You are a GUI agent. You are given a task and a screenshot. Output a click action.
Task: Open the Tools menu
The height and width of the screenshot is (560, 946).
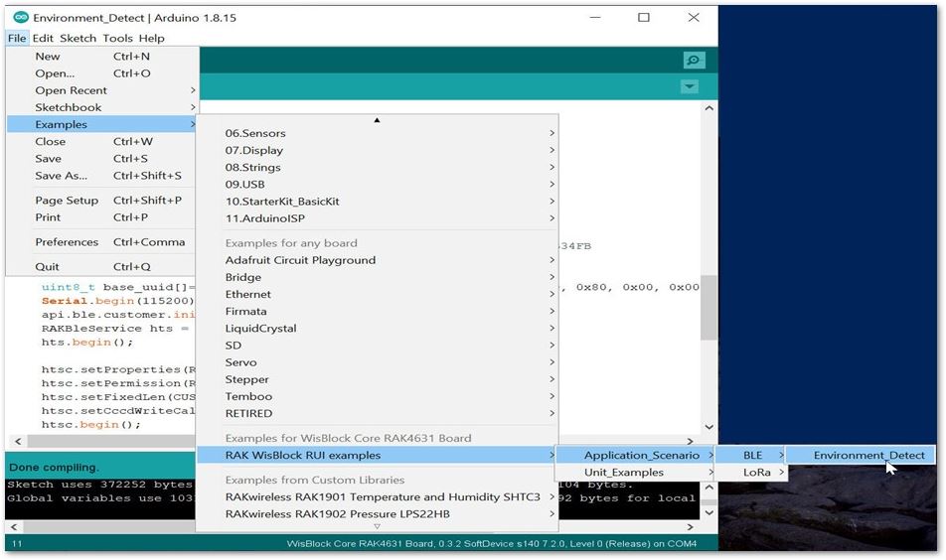[117, 38]
